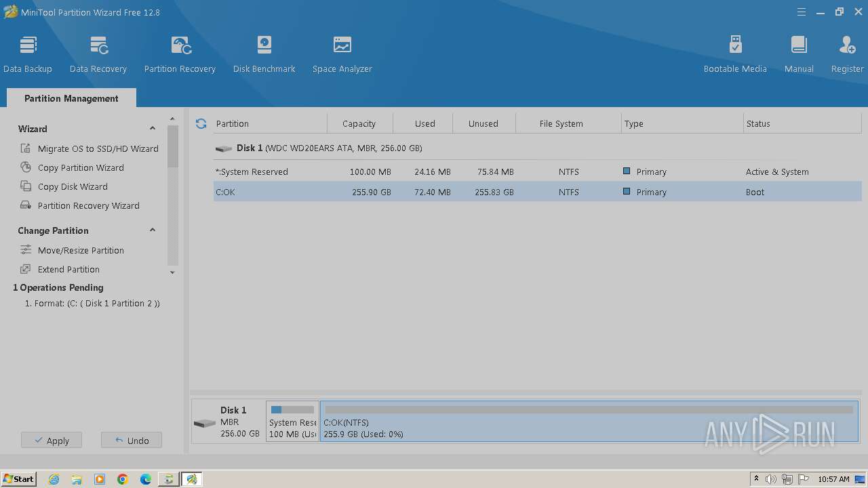Sort by Used column header
Image resolution: width=868 pixels, height=488 pixels.
(x=425, y=123)
